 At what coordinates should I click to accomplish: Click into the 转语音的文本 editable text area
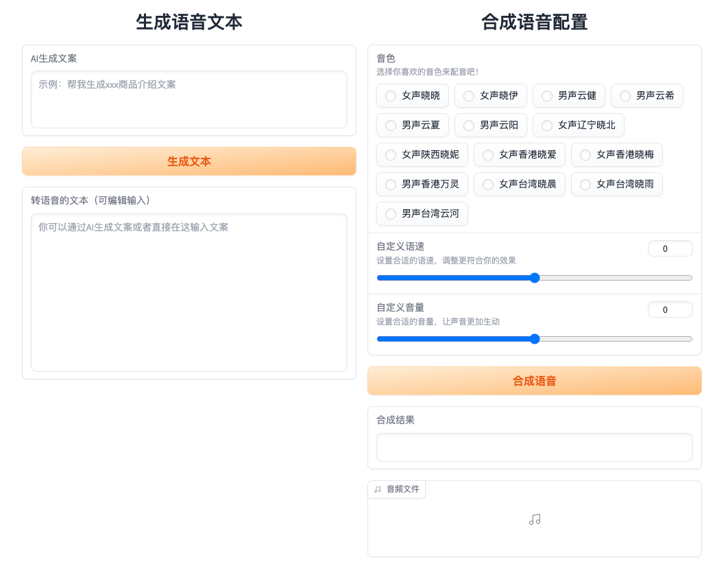click(189, 292)
